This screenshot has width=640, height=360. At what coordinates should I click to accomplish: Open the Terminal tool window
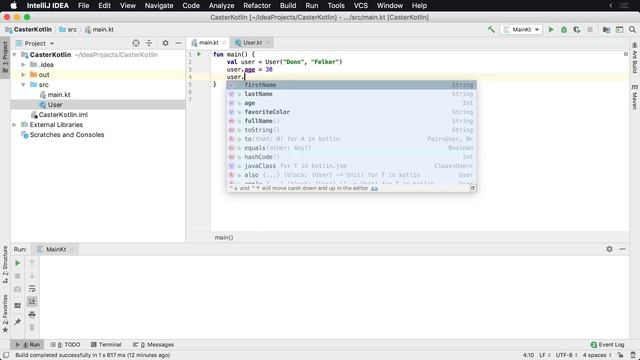pos(106,344)
